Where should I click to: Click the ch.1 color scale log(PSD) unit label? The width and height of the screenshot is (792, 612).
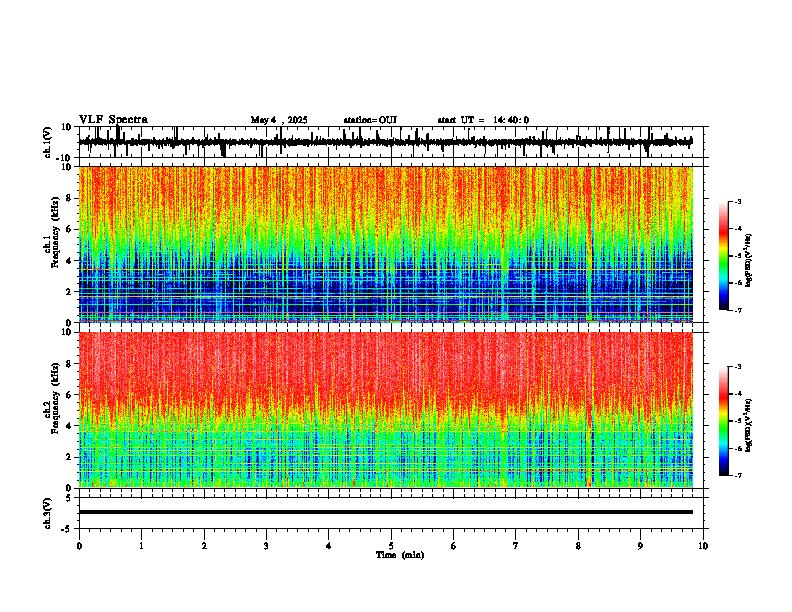749,261
